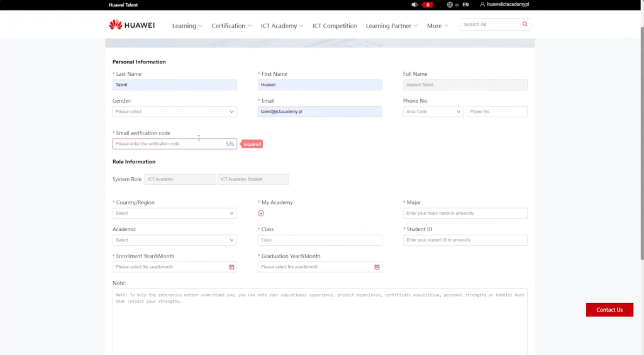The image size is (644, 355).
Task: Open the Graduation Year&Month calendar icon
Action: pos(377,267)
